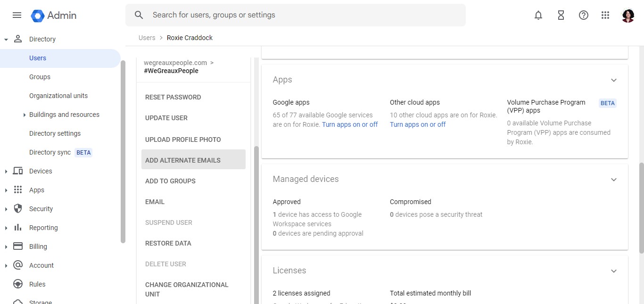Click the RESET PASSWORD action

tap(173, 97)
